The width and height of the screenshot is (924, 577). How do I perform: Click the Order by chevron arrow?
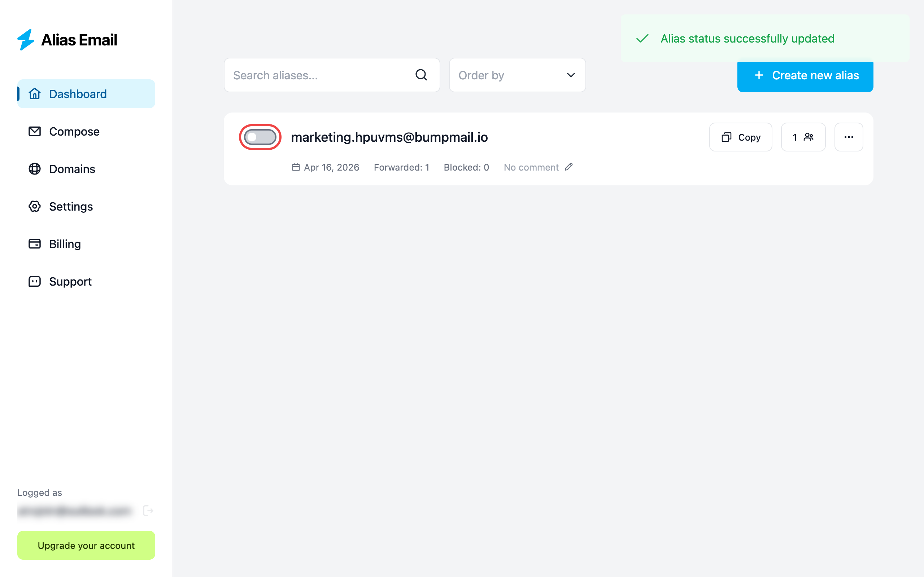coord(570,75)
